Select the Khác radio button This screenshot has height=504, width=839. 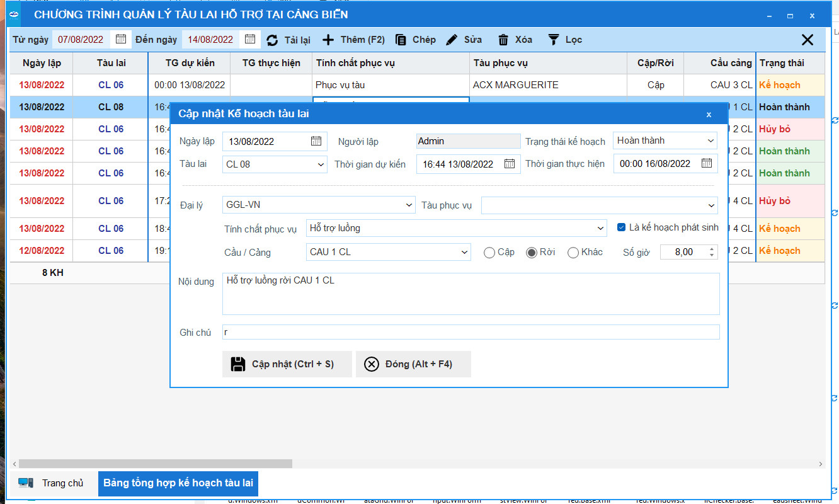[x=573, y=253]
